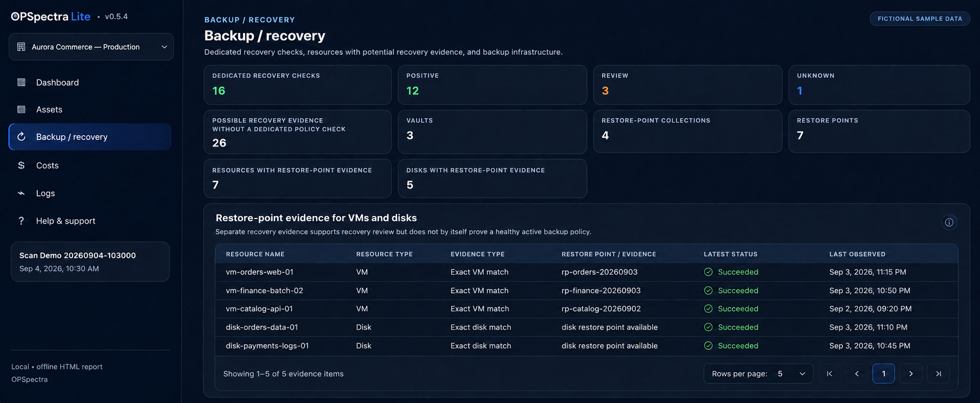Open the Costs section
The width and height of the screenshot is (980, 403).
click(x=90, y=165)
